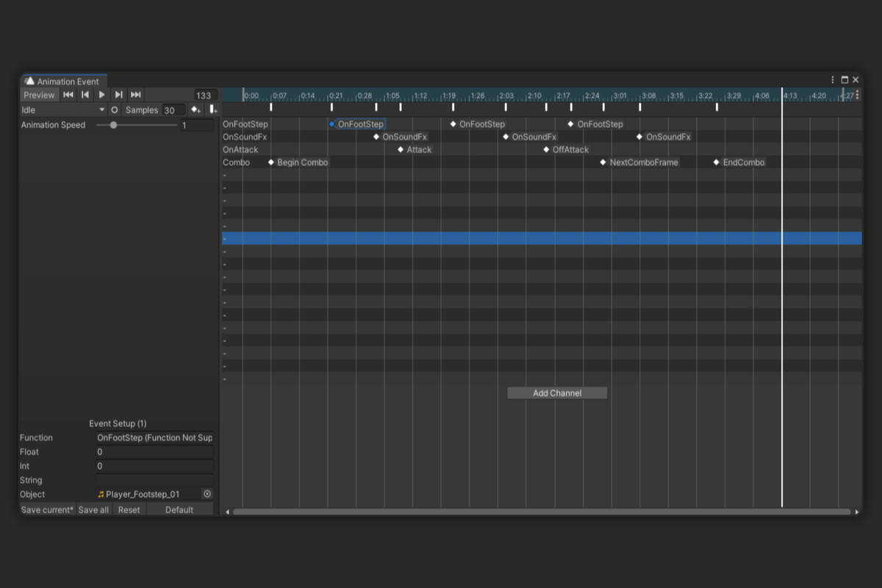This screenshot has width=882, height=588.
Task: Click the OnSoundFx channel name at row start
Action: coord(245,137)
